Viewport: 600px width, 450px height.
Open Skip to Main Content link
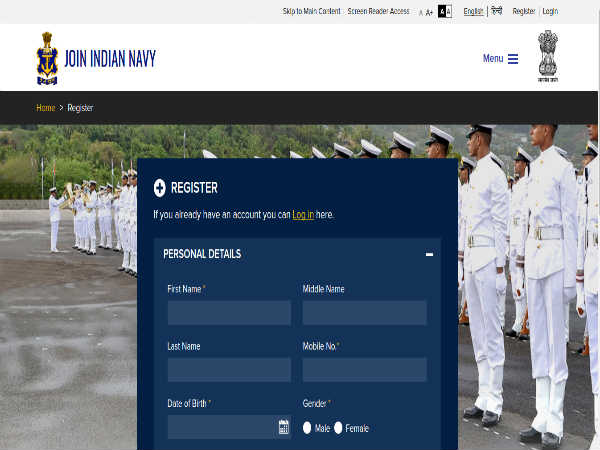311,11
